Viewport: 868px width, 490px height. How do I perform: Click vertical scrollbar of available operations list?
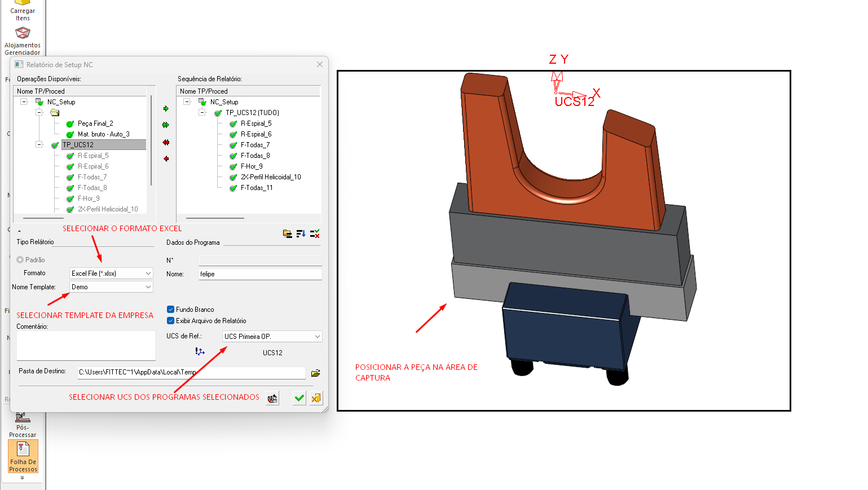pos(151,141)
